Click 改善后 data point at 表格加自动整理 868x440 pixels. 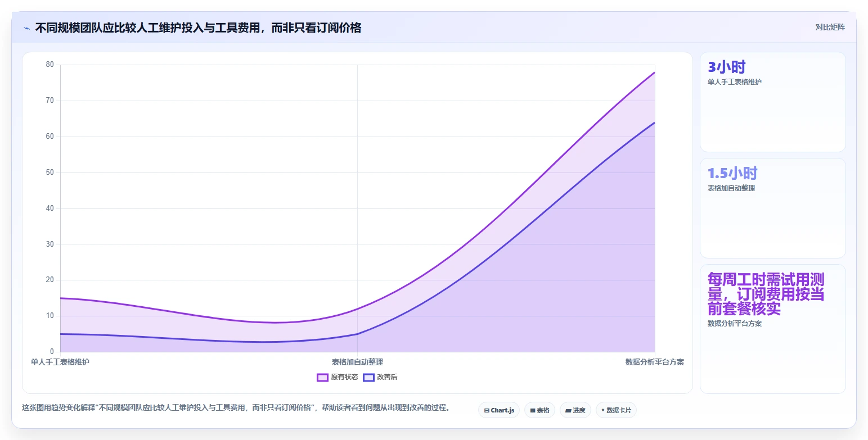[x=357, y=334]
